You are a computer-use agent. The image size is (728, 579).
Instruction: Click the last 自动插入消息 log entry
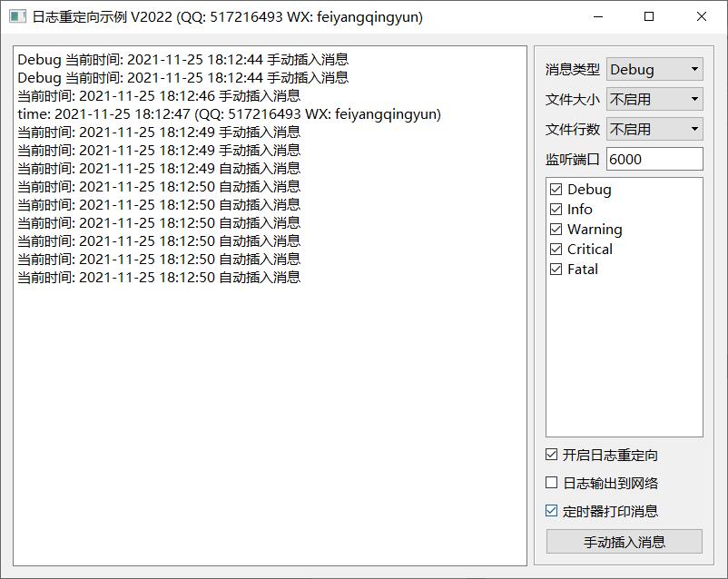coord(159,278)
